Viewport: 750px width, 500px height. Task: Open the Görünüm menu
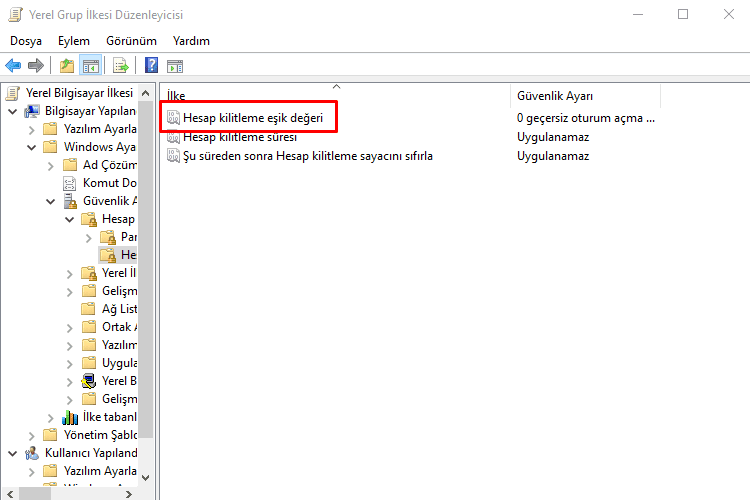tap(131, 41)
